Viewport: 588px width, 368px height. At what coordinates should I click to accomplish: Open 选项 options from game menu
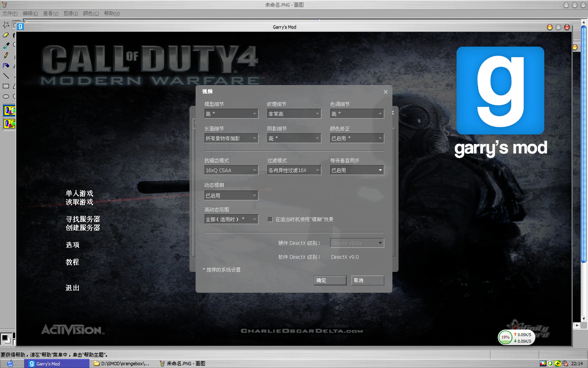73,245
